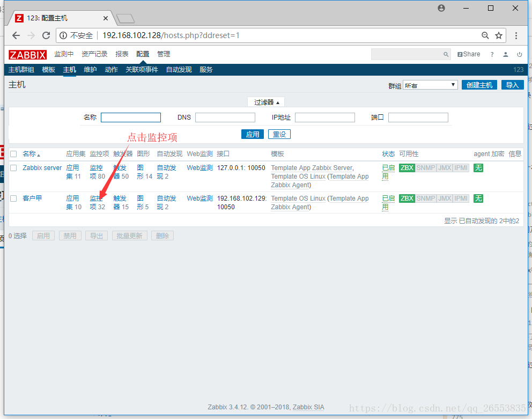532x419 pixels.
Task: Open the 监测中 top menu
Action: [x=64, y=54]
